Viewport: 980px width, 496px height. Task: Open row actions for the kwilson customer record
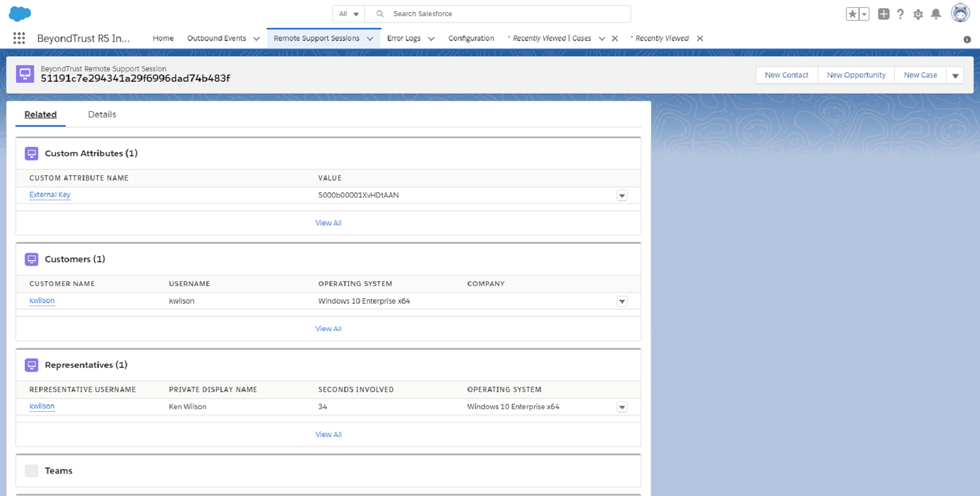(x=622, y=300)
